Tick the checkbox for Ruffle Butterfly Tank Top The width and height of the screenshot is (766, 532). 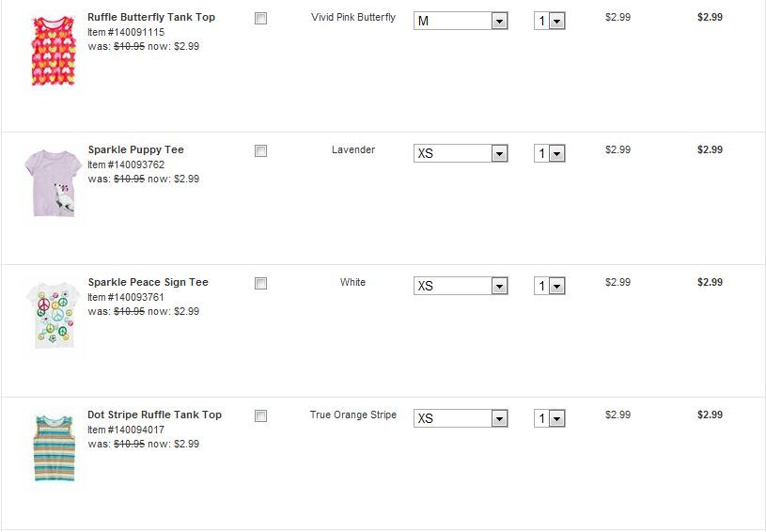coord(260,19)
